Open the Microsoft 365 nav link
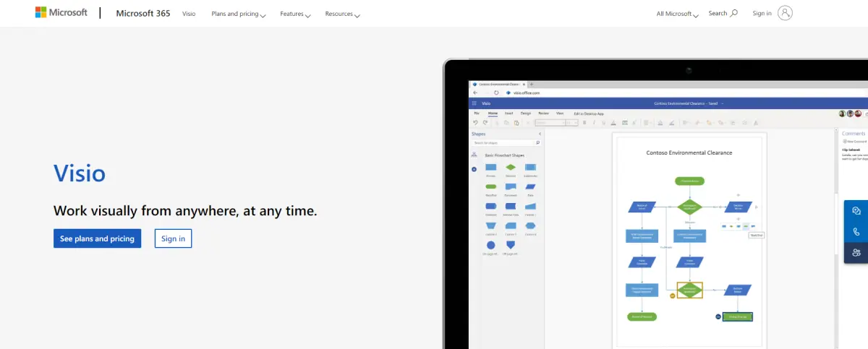This screenshot has height=349, width=868. (x=143, y=13)
